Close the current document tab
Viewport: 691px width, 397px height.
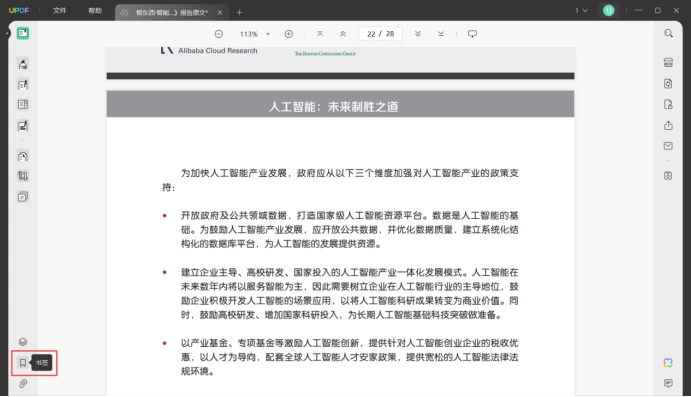click(x=219, y=12)
